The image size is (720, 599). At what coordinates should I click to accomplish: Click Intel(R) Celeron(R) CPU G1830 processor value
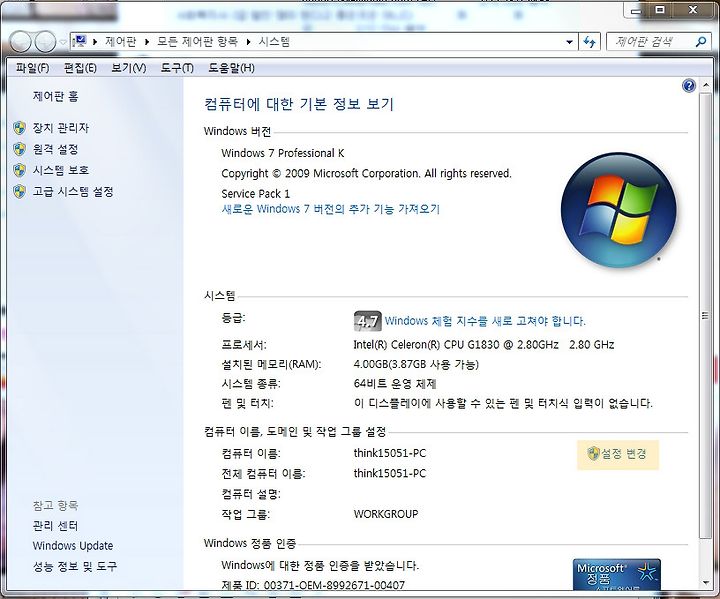(484, 345)
